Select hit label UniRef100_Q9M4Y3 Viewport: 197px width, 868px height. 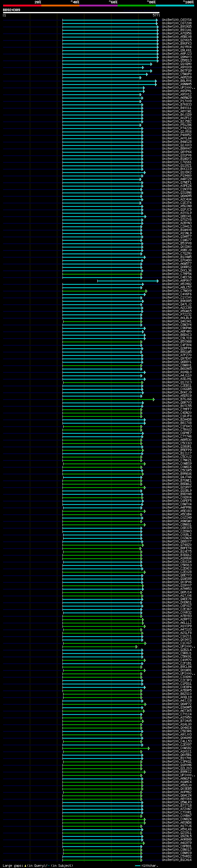pos(177,57)
